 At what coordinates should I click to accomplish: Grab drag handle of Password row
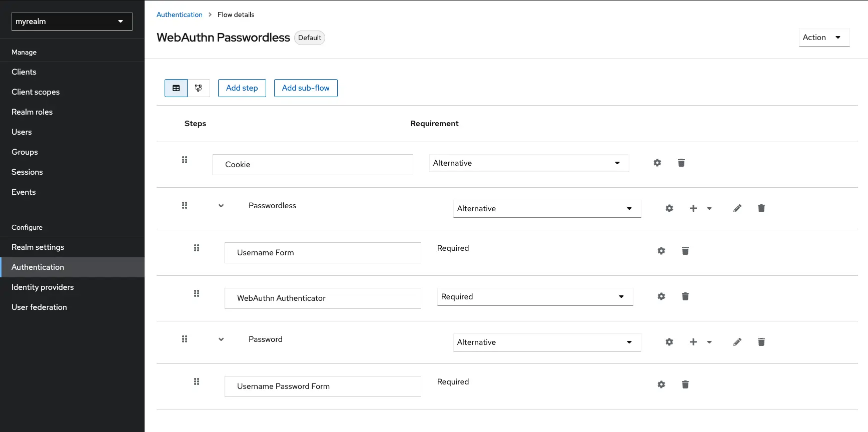pos(185,339)
